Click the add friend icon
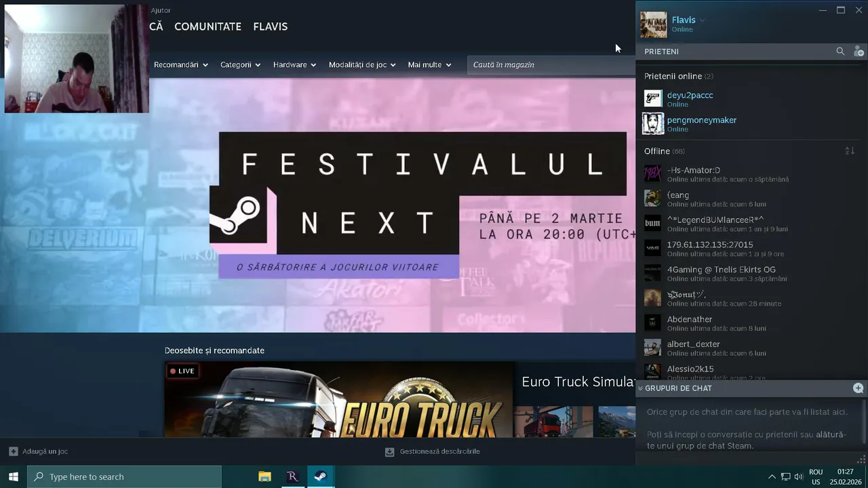 tap(859, 52)
